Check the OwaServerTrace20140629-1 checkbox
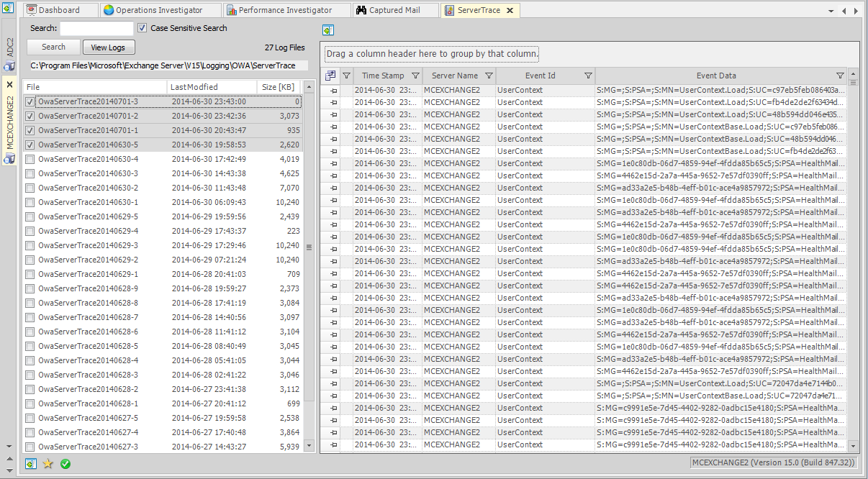This screenshot has width=868, height=479. (x=30, y=275)
